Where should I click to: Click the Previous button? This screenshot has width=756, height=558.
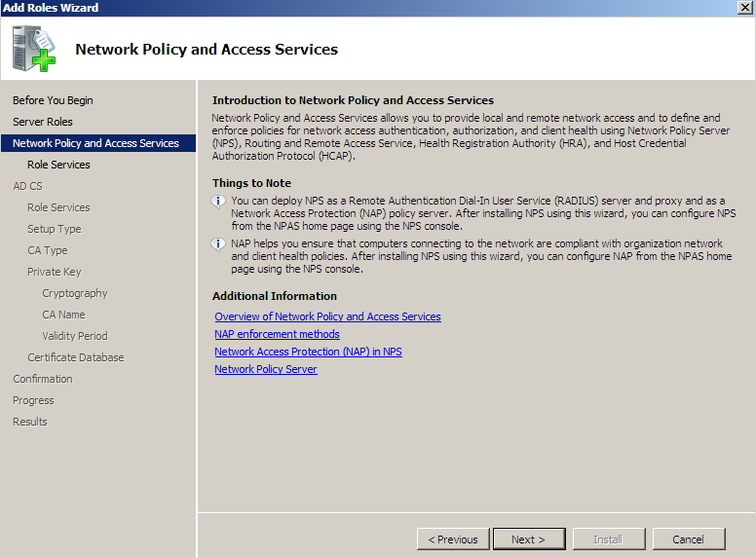tap(453, 539)
